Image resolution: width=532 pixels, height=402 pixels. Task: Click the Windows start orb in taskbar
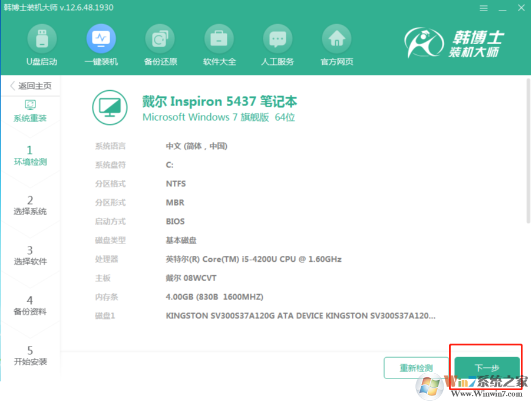tap(430, 387)
